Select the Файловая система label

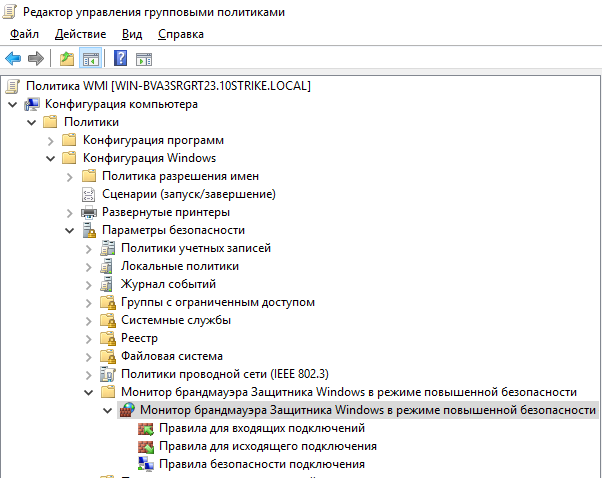(x=172, y=356)
